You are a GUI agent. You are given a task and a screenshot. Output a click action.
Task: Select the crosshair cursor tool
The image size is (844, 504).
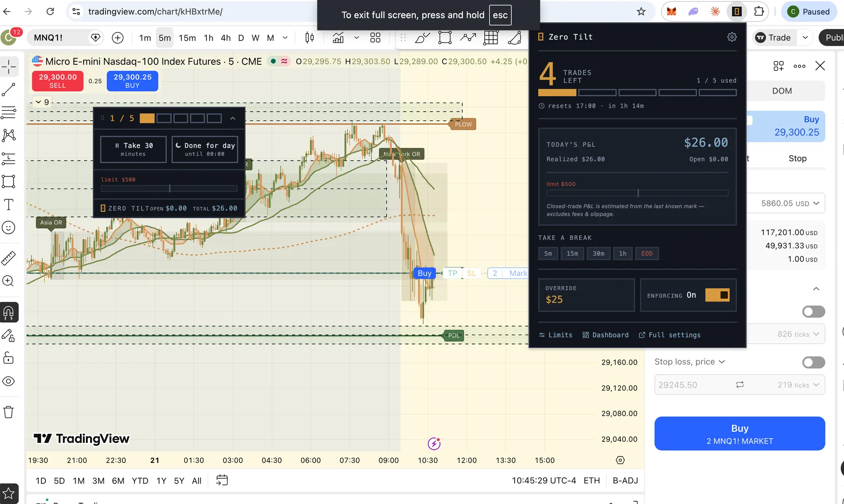[x=9, y=67]
